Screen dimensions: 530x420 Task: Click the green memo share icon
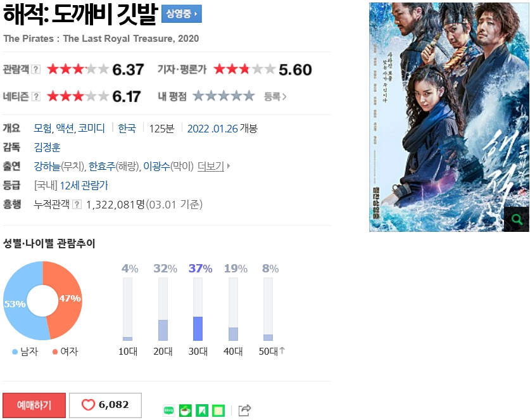point(218,410)
